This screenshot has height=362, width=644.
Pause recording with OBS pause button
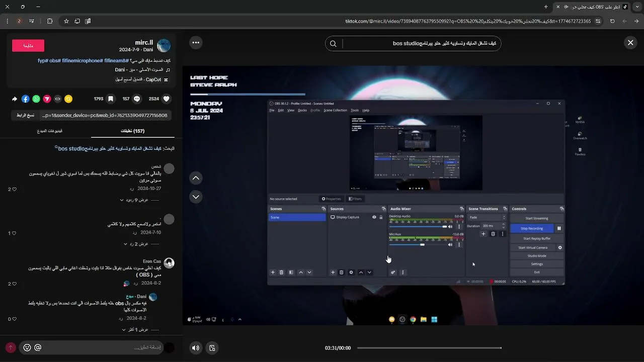click(558, 228)
